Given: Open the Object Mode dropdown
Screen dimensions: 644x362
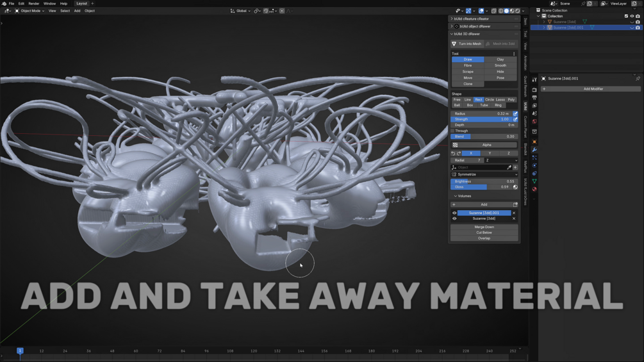Looking at the screenshot, I should tap(29, 11).
